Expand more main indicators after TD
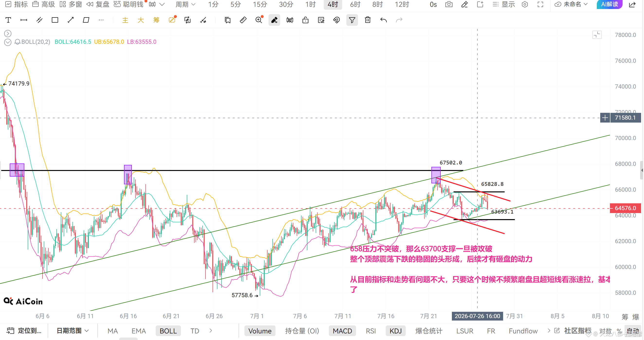 [211, 331]
